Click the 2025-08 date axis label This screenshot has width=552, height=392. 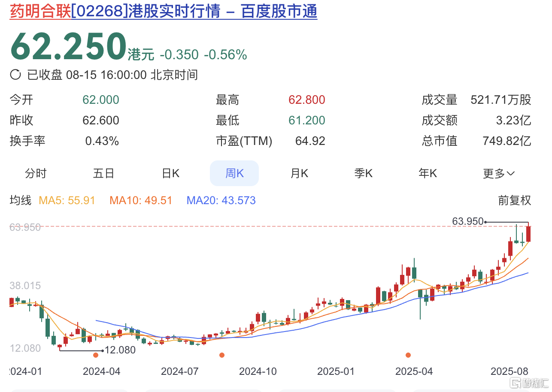pyautogui.click(x=510, y=371)
